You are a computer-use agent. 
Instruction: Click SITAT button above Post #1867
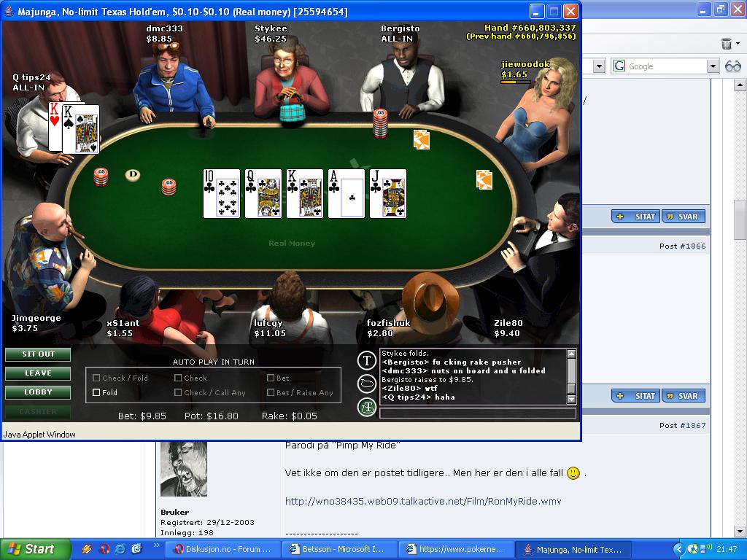point(635,396)
